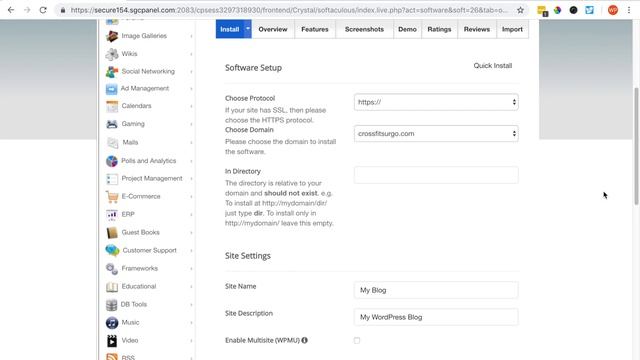Expand the E-Commerce category arrow
The height and width of the screenshot is (360, 640).
191,197
